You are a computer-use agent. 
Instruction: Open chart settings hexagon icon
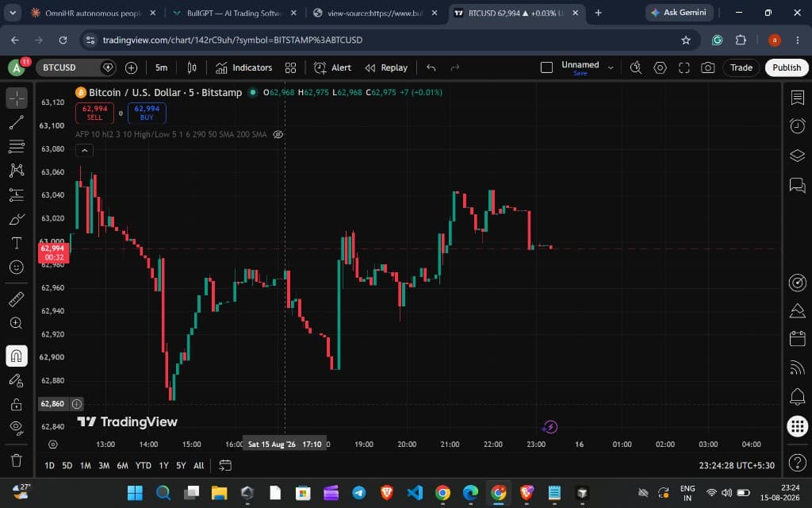tap(660, 67)
